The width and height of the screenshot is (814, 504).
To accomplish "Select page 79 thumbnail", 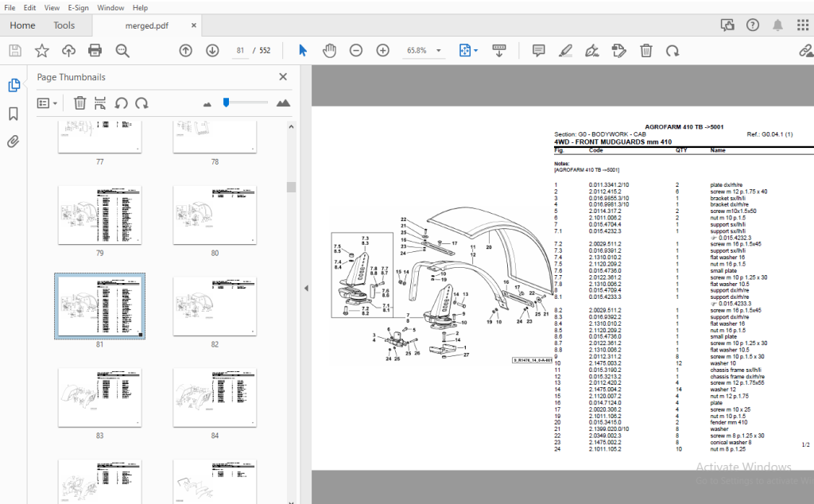I will tap(99, 215).
